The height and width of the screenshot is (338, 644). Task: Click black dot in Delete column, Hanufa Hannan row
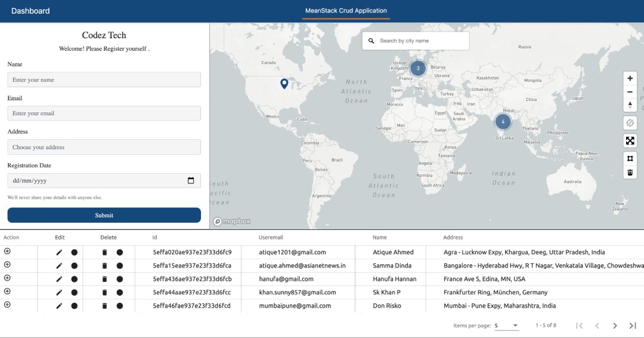[119, 279]
